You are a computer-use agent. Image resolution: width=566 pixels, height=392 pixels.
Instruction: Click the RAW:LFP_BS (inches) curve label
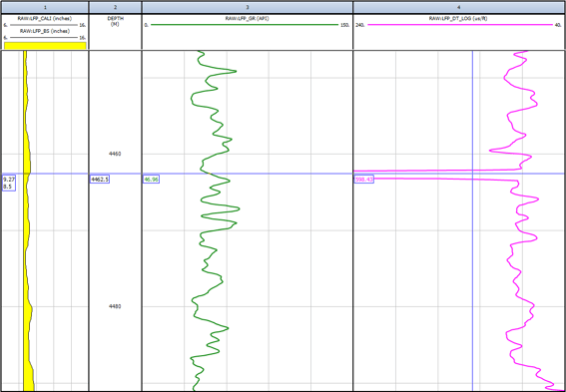click(45, 31)
